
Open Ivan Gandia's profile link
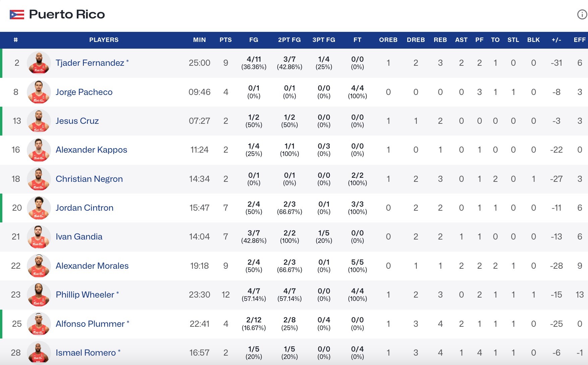tap(79, 237)
